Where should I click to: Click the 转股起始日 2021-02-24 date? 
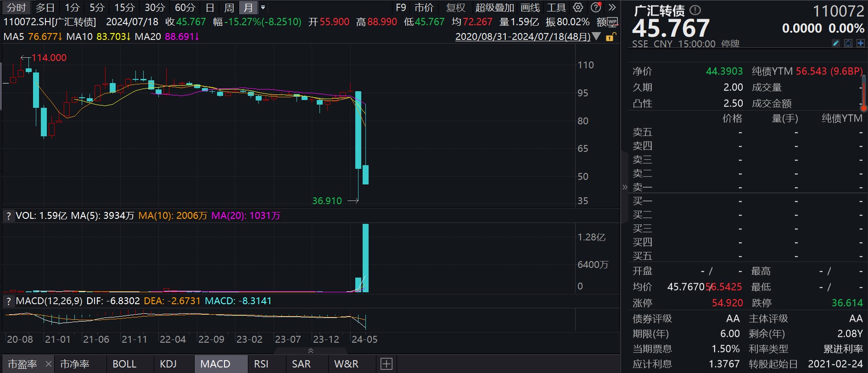[x=835, y=364]
